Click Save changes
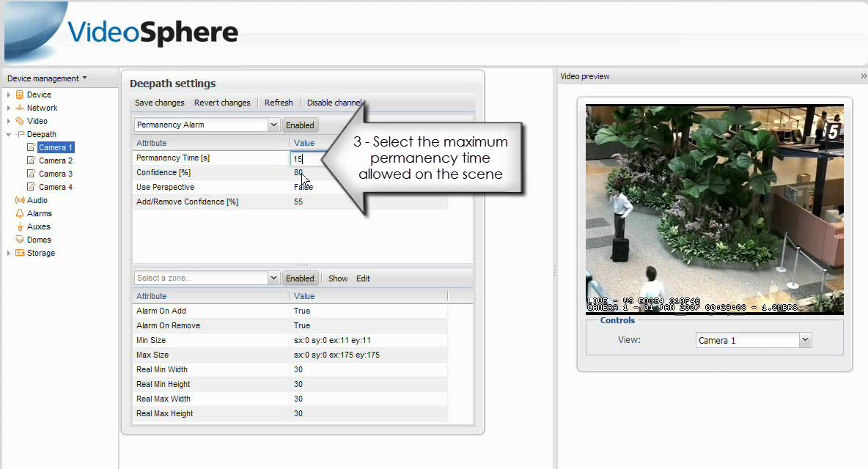The height and width of the screenshot is (469, 868). tap(159, 103)
